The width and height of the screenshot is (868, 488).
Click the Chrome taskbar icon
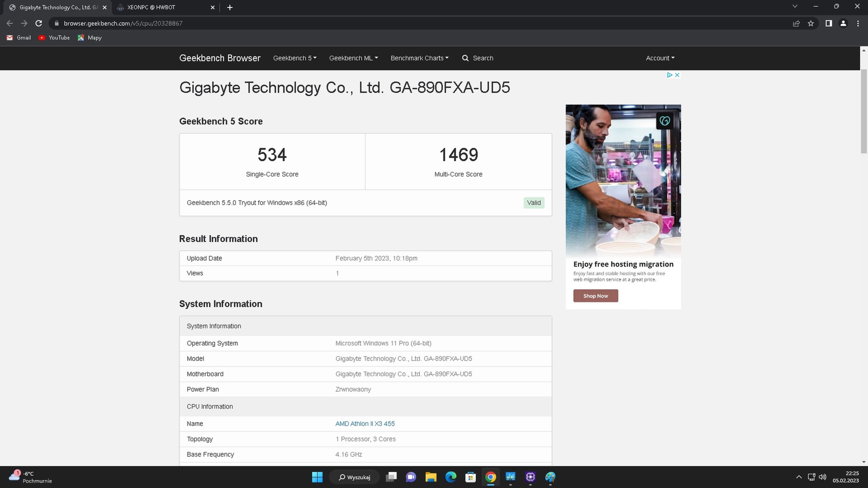pos(491,477)
